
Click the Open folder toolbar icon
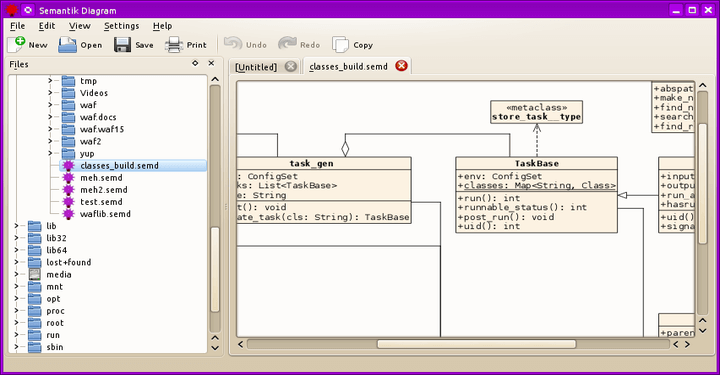[x=67, y=45]
